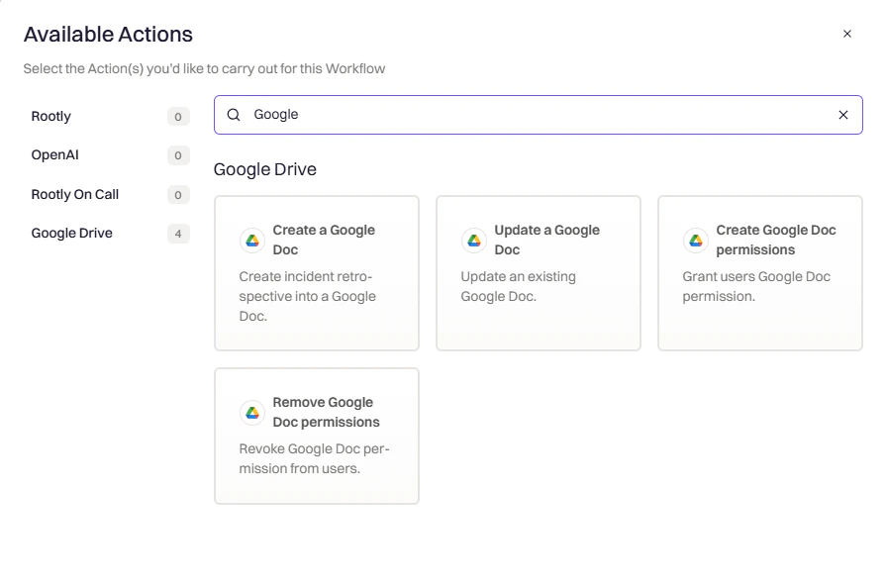
Task: Select the Rootly category in the sidebar
Action: click(50, 116)
